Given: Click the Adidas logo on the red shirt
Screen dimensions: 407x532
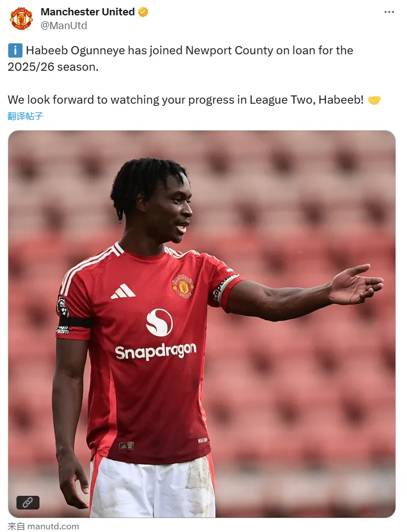Looking at the screenshot, I should (123, 291).
